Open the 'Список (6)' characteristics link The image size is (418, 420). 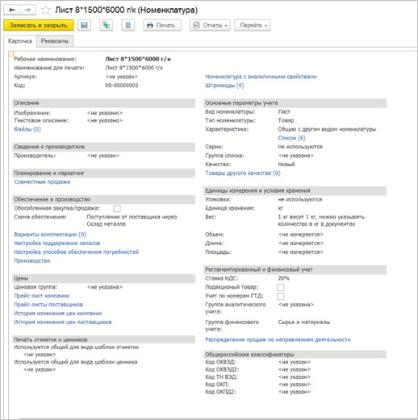click(x=291, y=138)
